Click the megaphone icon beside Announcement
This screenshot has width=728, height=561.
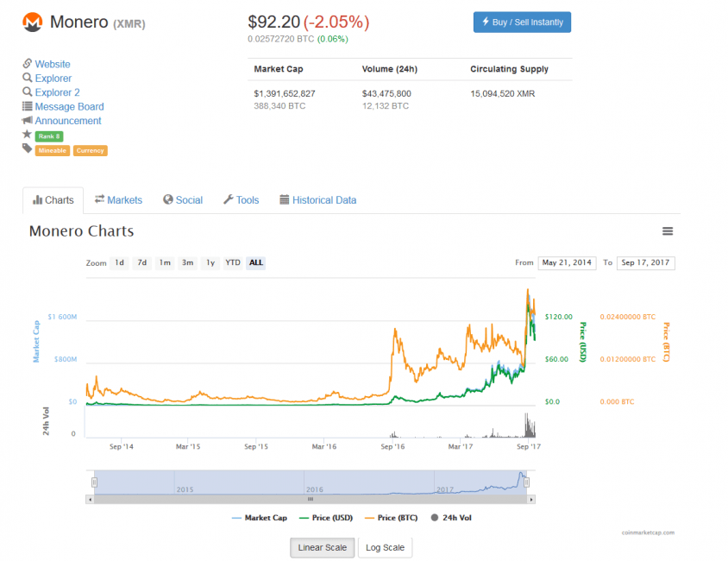coord(28,120)
